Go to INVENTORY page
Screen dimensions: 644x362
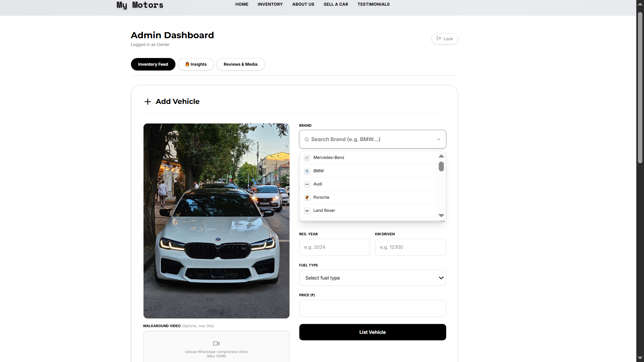(x=270, y=4)
